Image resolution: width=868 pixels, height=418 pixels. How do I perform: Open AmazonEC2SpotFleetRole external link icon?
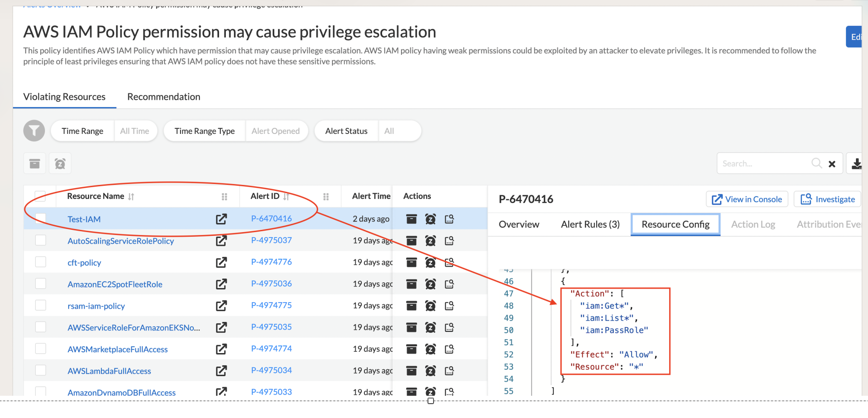click(222, 284)
